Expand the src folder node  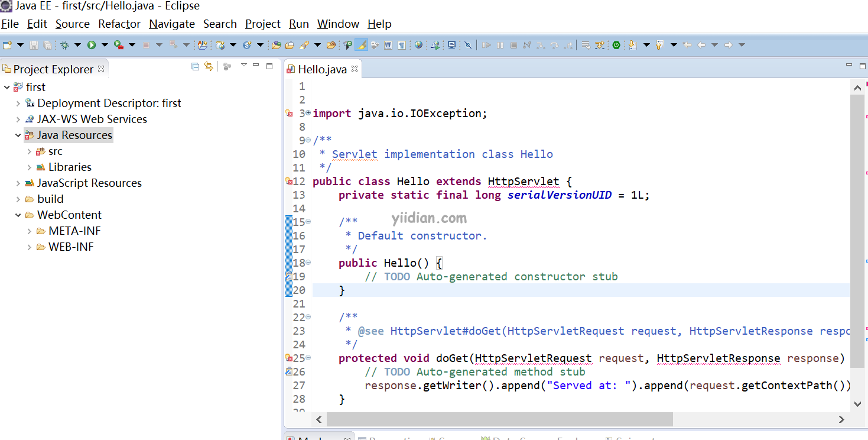pos(30,151)
